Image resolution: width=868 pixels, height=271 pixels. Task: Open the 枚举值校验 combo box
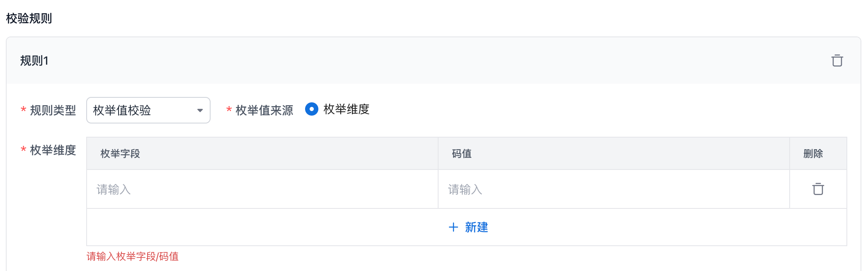point(141,110)
